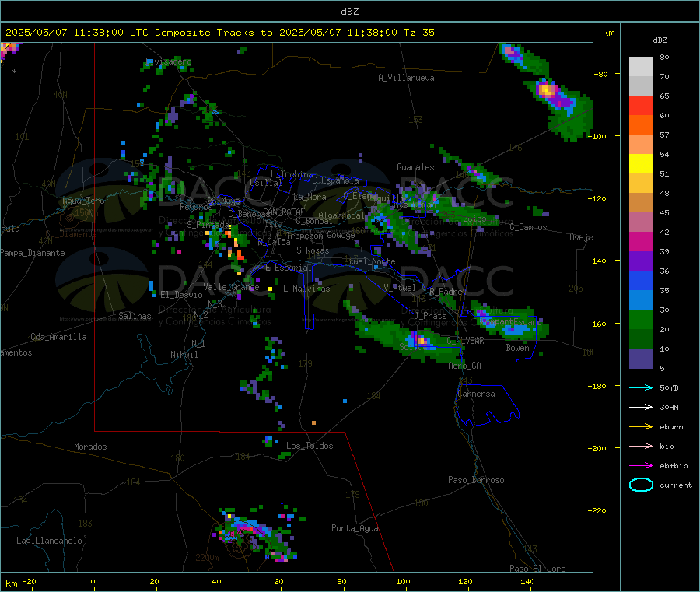Click the SAN_RAFAEL map label

285,212
